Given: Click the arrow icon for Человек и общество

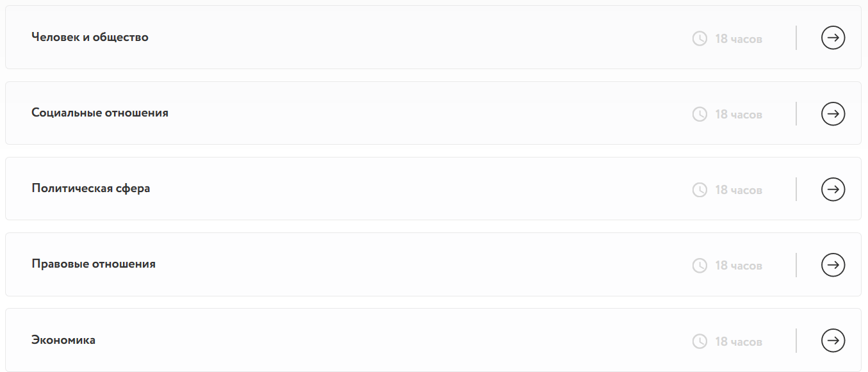Looking at the screenshot, I should pyautogui.click(x=833, y=38).
